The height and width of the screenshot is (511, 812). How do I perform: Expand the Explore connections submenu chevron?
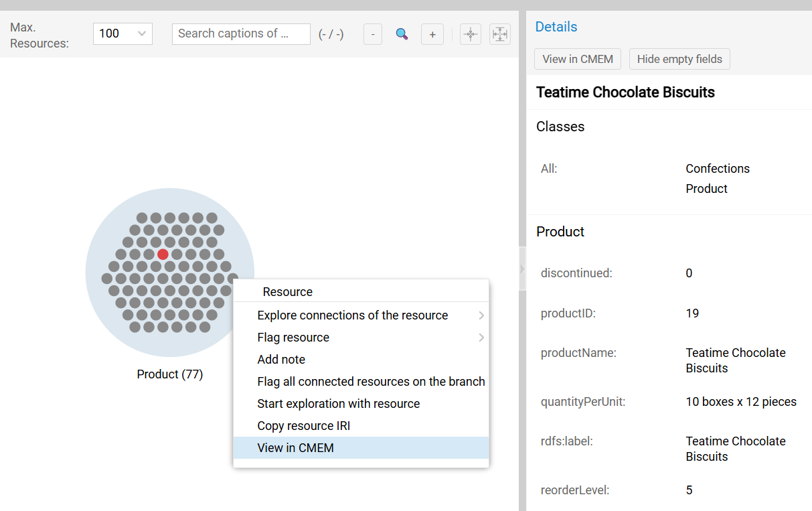481,315
